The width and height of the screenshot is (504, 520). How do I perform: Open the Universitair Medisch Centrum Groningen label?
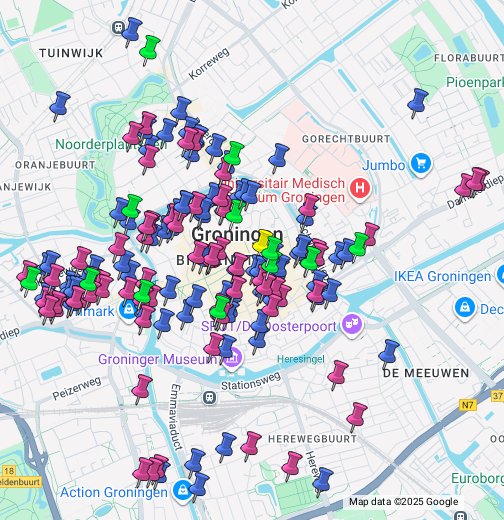click(x=282, y=190)
